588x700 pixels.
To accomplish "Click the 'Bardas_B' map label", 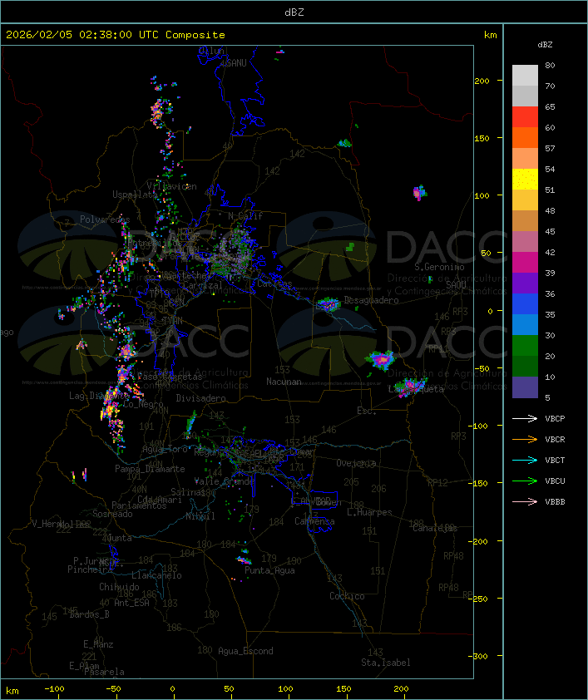I will click(89, 614).
